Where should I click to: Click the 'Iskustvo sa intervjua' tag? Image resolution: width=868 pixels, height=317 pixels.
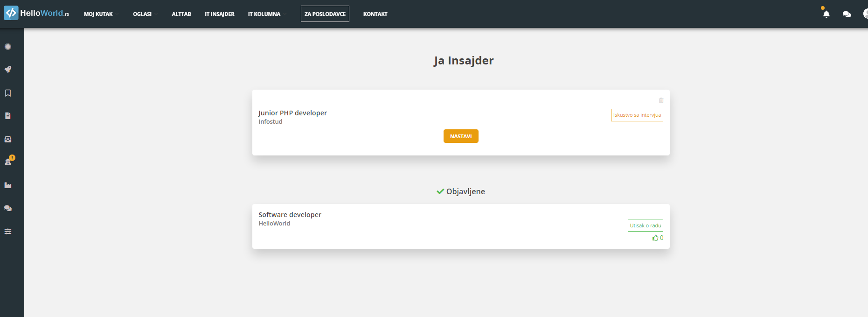pos(637,115)
